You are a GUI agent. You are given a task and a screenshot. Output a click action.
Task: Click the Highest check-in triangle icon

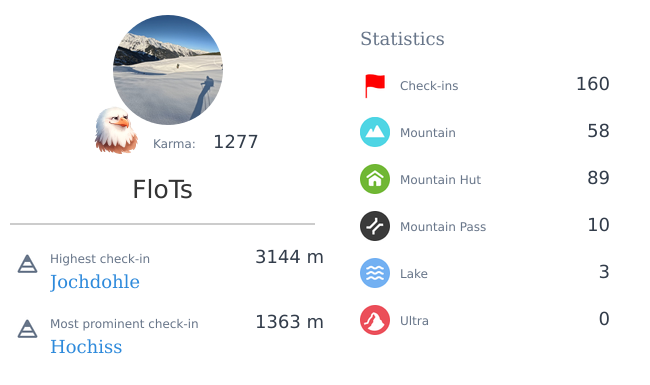(27, 264)
